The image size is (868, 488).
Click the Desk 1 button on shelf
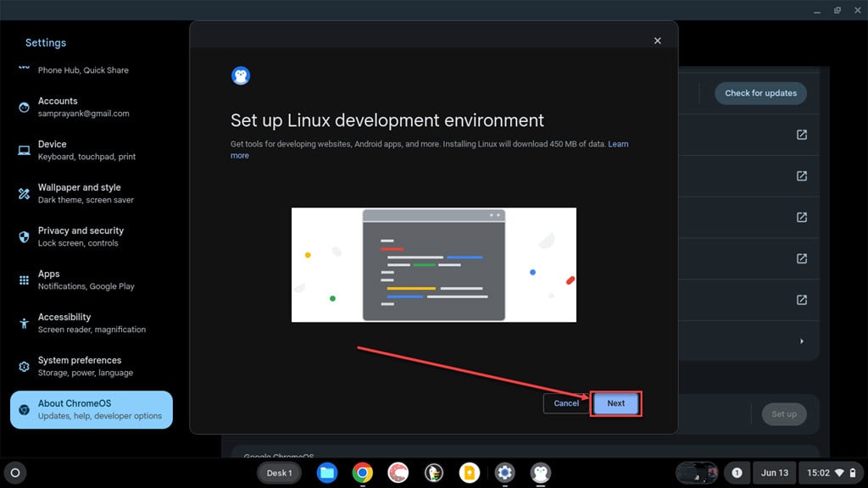point(279,473)
